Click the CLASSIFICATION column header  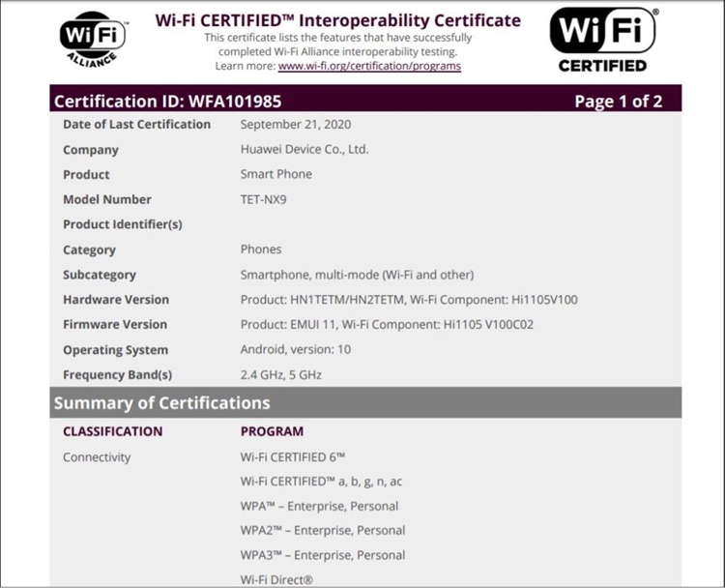click(113, 431)
